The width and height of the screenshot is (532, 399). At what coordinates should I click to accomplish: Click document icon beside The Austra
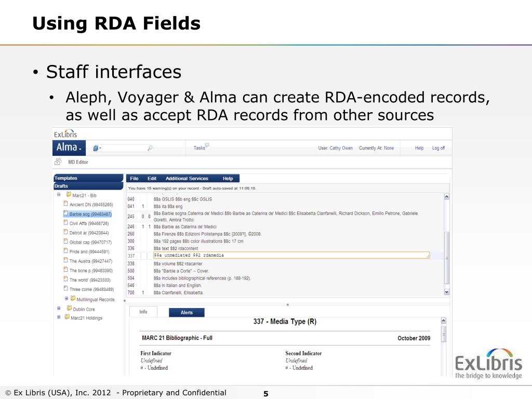coord(66,260)
